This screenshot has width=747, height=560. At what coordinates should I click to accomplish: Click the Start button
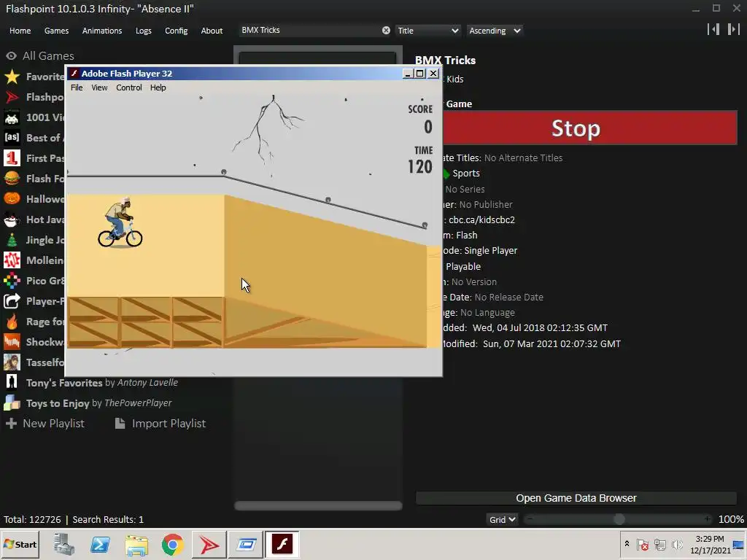coord(20,544)
